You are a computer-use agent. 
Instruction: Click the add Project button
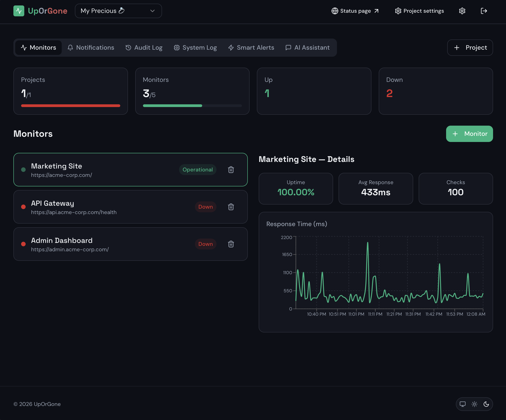click(x=470, y=48)
